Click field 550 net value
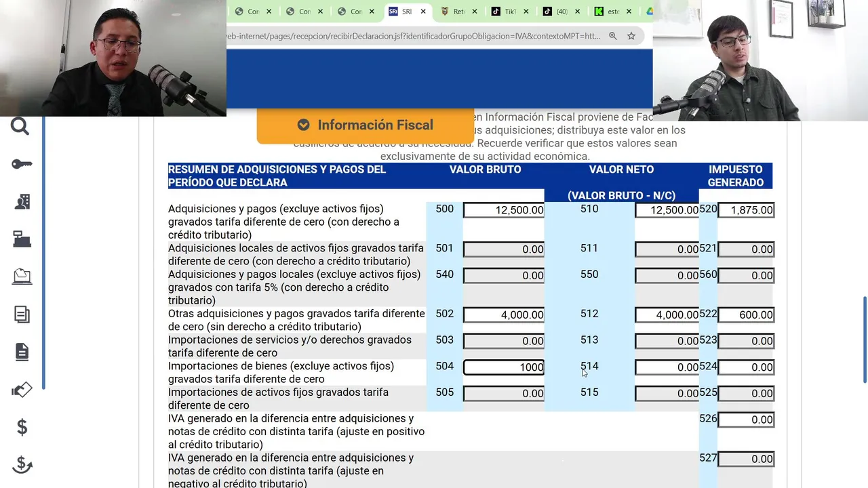868x488 pixels. coord(667,275)
